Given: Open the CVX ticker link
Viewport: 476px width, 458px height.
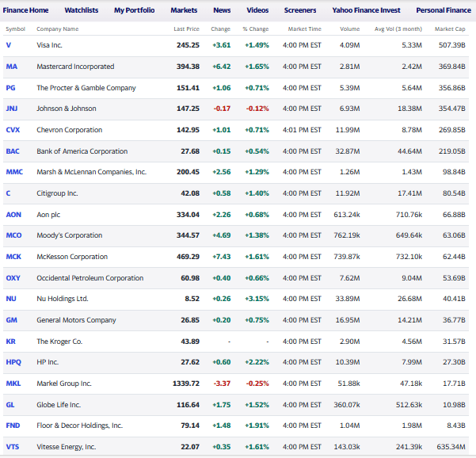Looking at the screenshot, I should (x=13, y=130).
